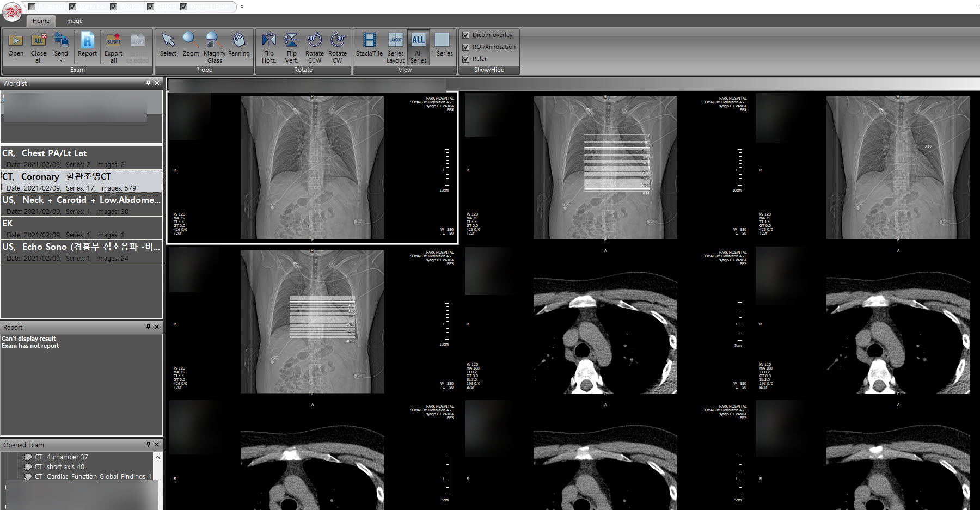The width and height of the screenshot is (980, 510).
Task: Close the Report panel
Action: tap(157, 327)
